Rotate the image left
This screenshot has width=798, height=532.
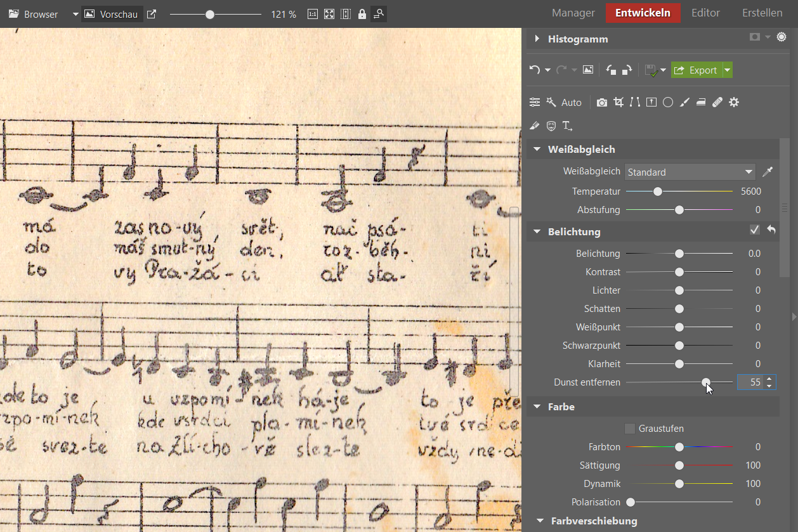pyautogui.click(x=611, y=70)
